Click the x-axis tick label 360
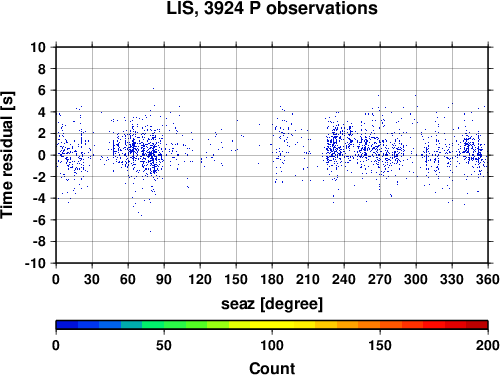This screenshot has width=500, height=375. click(x=488, y=279)
